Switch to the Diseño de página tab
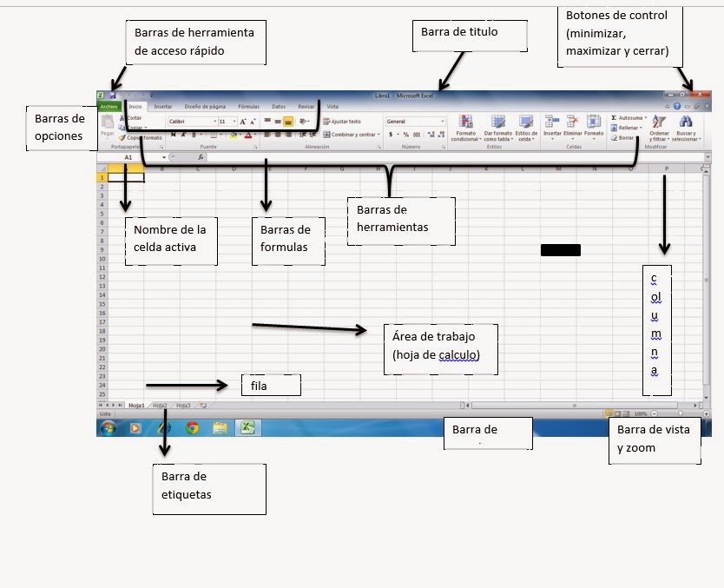The image size is (724, 588). click(x=205, y=106)
